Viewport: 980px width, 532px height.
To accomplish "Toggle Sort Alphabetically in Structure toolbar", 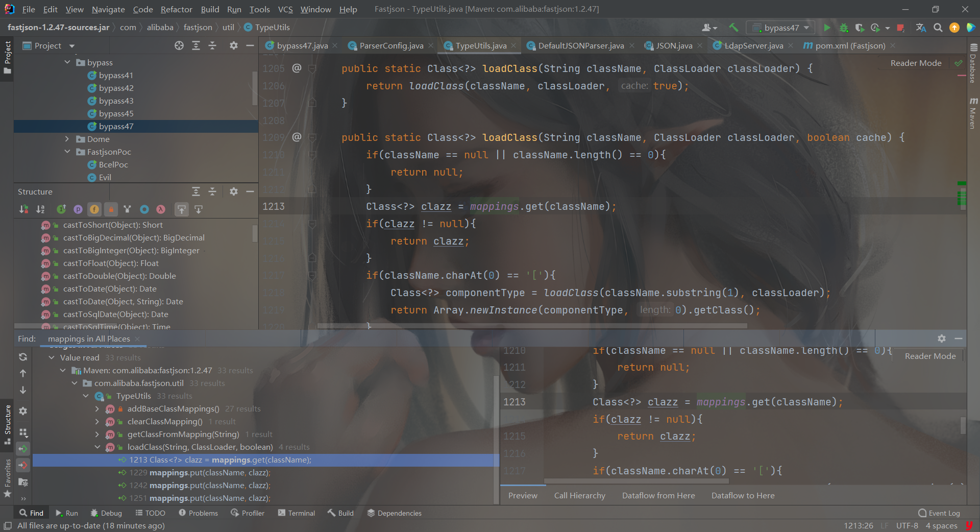I will tap(40, 209).
